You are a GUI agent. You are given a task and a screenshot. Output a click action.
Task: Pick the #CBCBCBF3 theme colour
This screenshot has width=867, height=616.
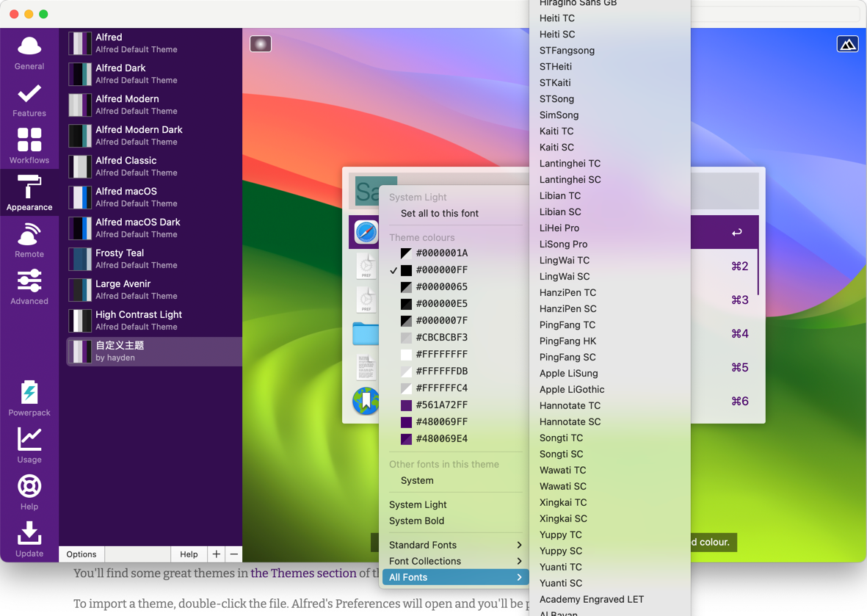click(x=441, y=338)
